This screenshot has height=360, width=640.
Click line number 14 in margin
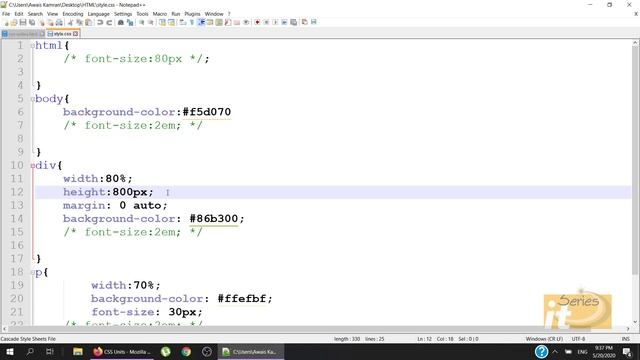point(17,218)
